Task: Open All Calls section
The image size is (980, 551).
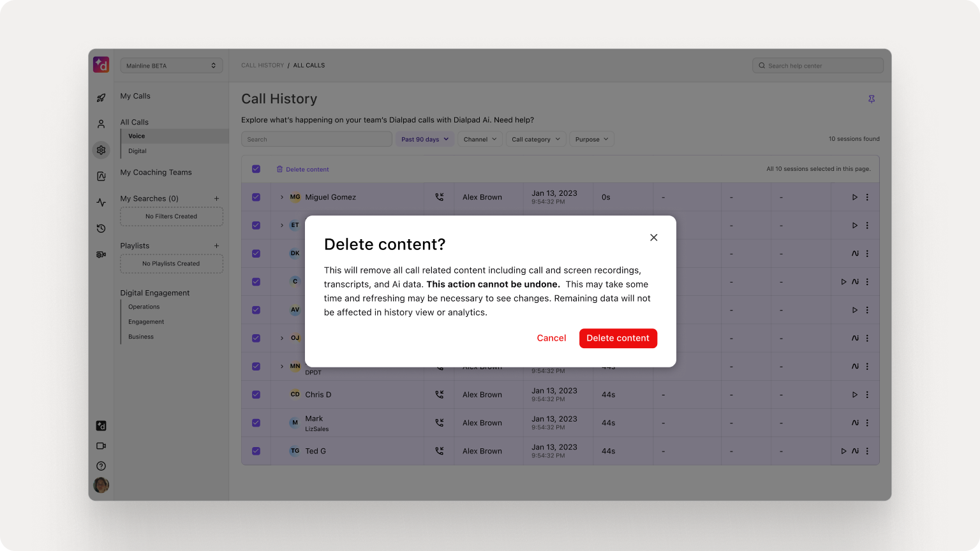Action: click(x=135, y=122)
